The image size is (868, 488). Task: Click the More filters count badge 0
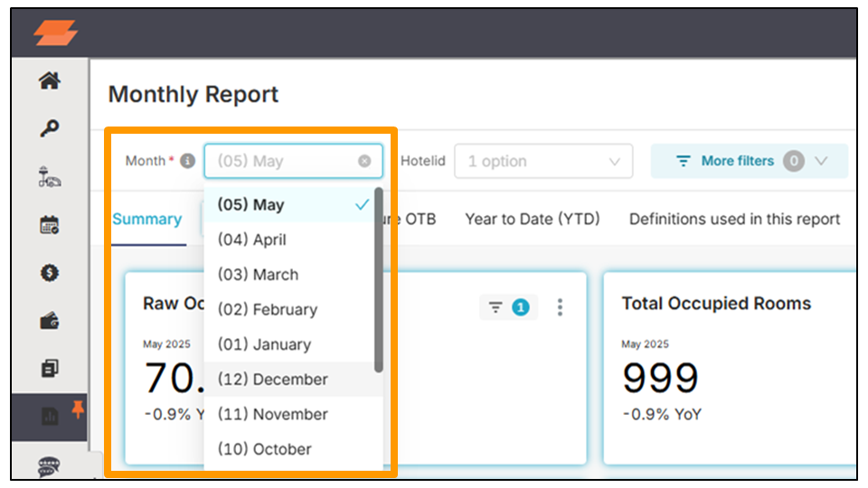[x=794, y=161]
